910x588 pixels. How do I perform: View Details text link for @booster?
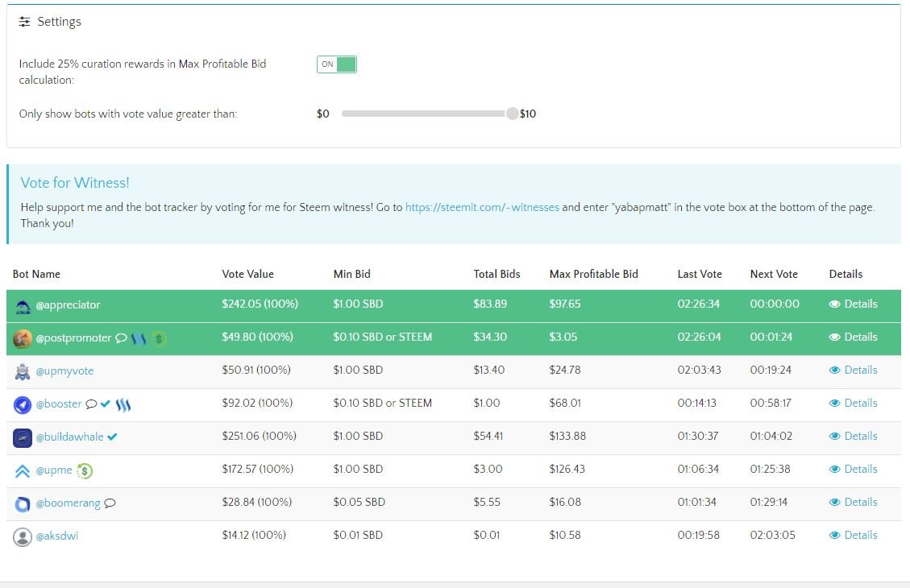click(x=861, y=403)
